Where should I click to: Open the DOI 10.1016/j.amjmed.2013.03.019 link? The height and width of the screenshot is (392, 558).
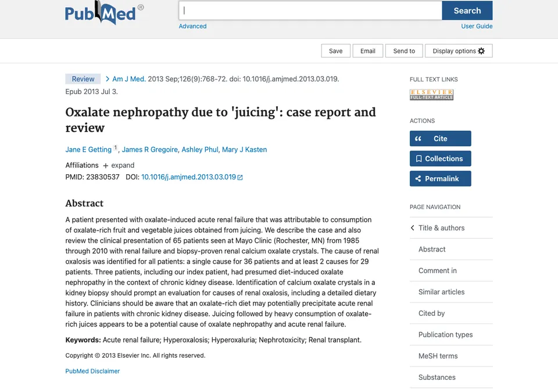point(188,177)
